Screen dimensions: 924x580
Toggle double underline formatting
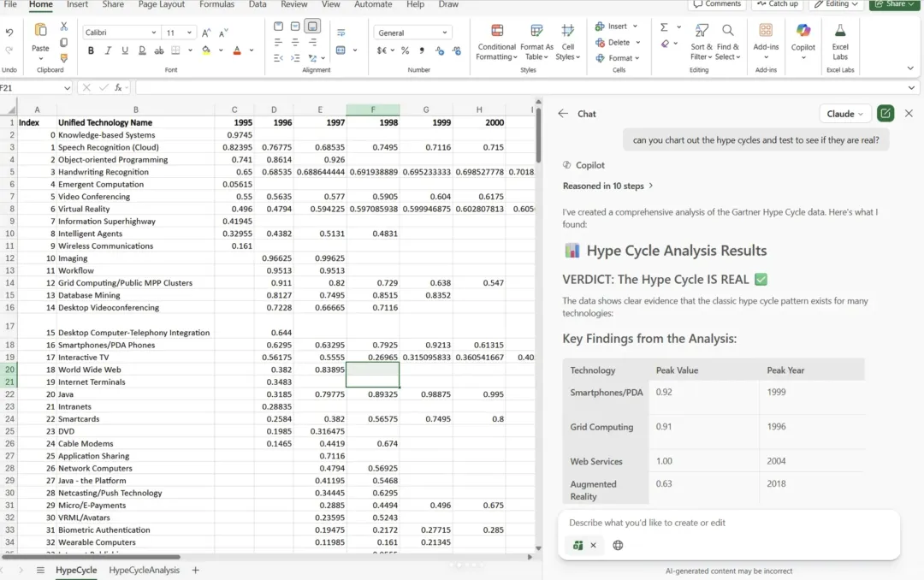click(x=142, y=50)
